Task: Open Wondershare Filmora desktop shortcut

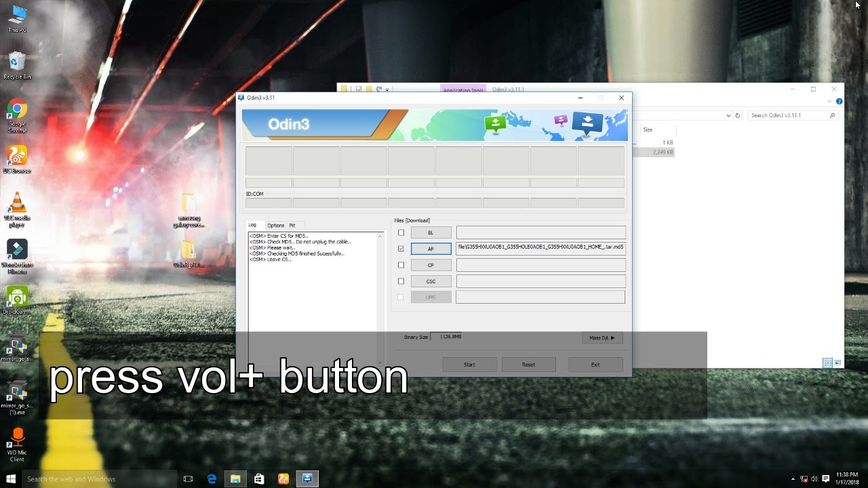Action: point(17,257)
